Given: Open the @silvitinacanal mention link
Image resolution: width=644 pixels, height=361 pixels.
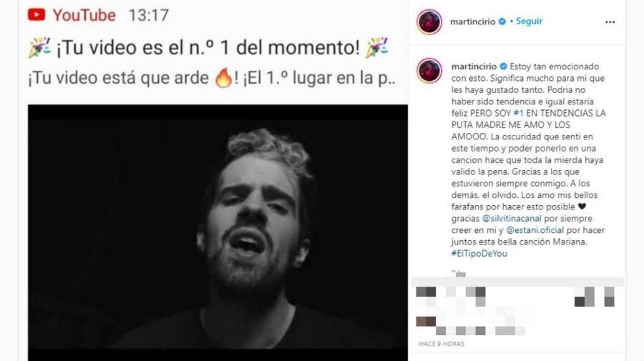Looking at the screenshot, I should coord(512,219).
